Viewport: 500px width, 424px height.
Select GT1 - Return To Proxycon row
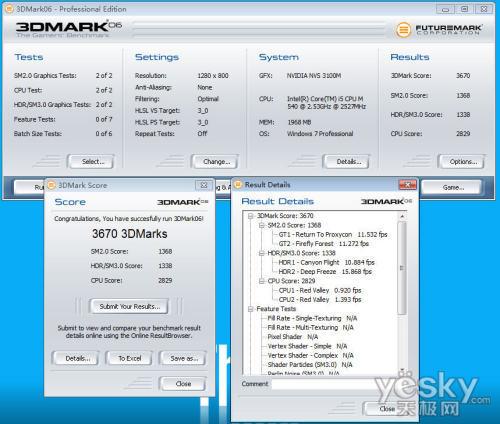coord(333,235)
